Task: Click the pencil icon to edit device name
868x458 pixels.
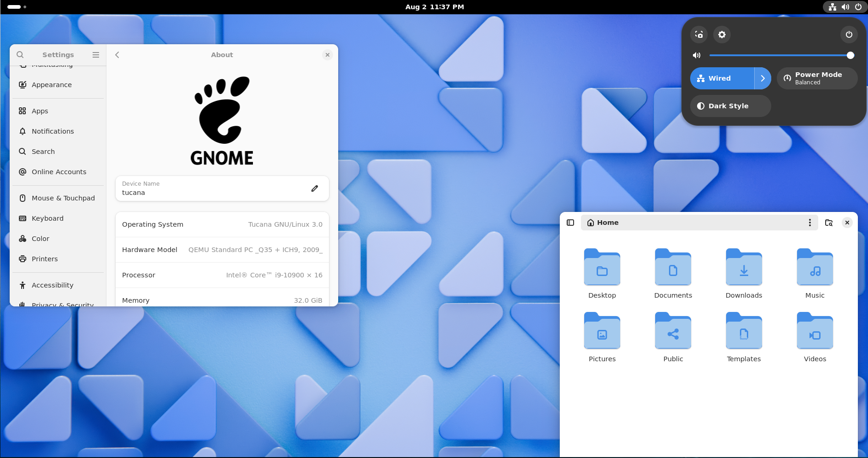Action: [315, 188]
